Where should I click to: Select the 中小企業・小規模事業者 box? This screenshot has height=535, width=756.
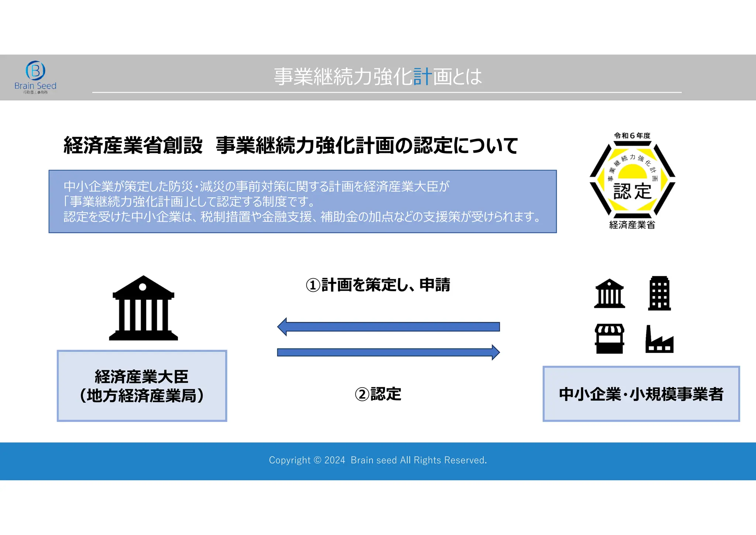pos(641,394)
